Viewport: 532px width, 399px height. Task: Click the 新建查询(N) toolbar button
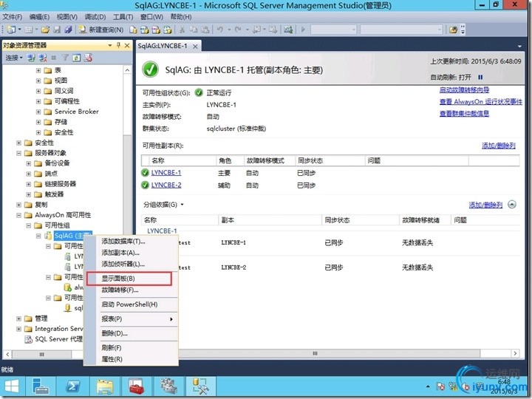pyautogui.click(x=100, y=30)
